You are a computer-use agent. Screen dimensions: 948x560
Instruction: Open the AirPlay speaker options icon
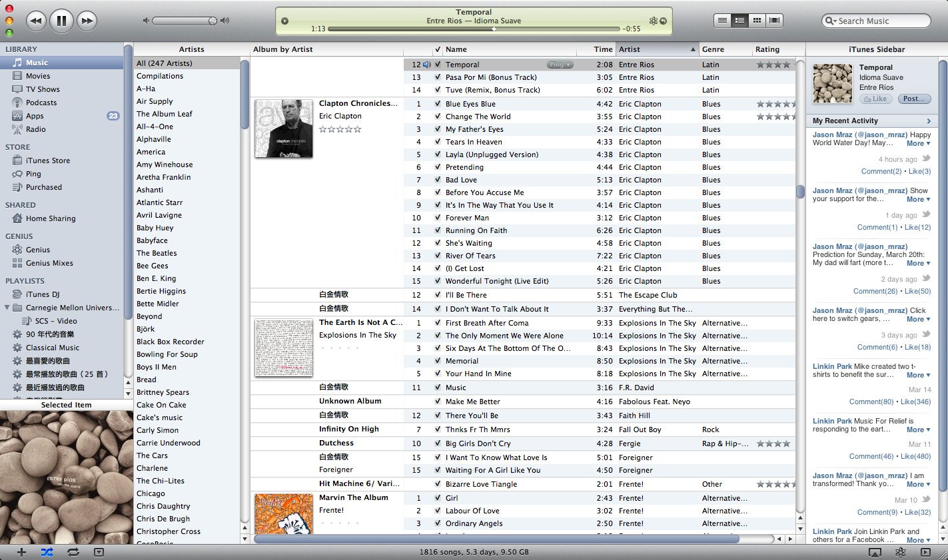click(874, 552)
